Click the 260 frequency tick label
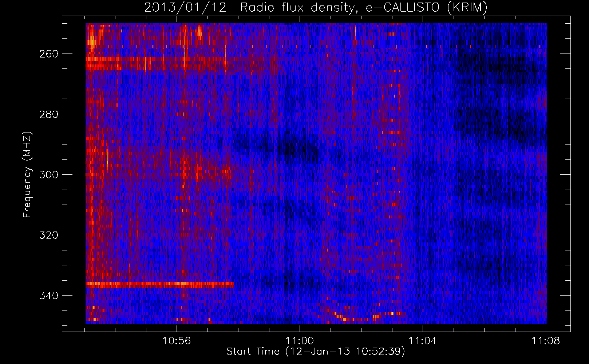 (48, 54)
